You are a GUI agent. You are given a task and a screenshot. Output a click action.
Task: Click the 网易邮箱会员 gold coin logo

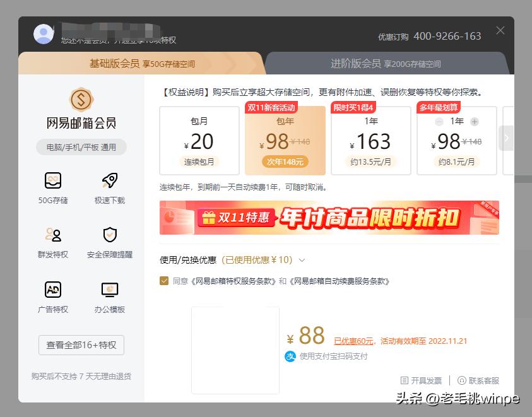[81, 100]
